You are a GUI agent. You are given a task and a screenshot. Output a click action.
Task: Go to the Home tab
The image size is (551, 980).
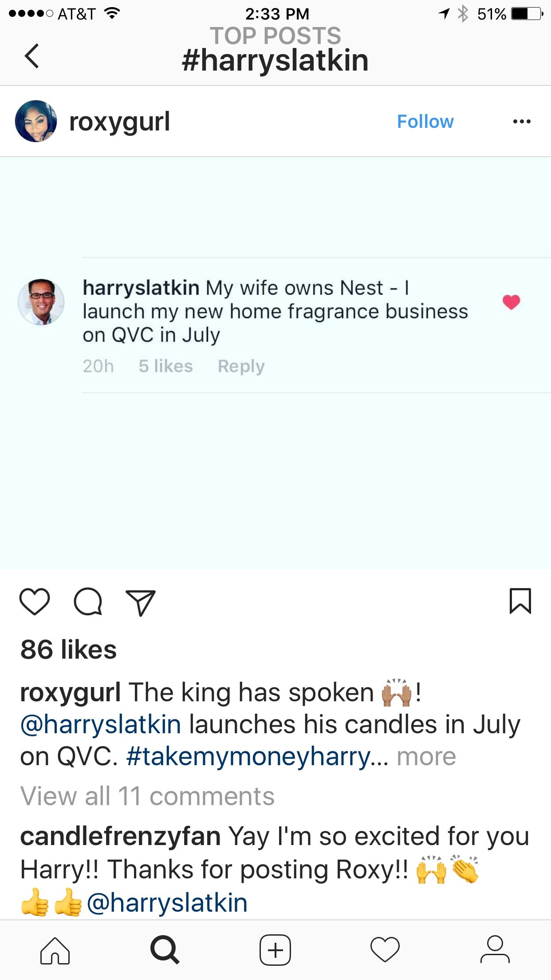[x=55, y=950]
